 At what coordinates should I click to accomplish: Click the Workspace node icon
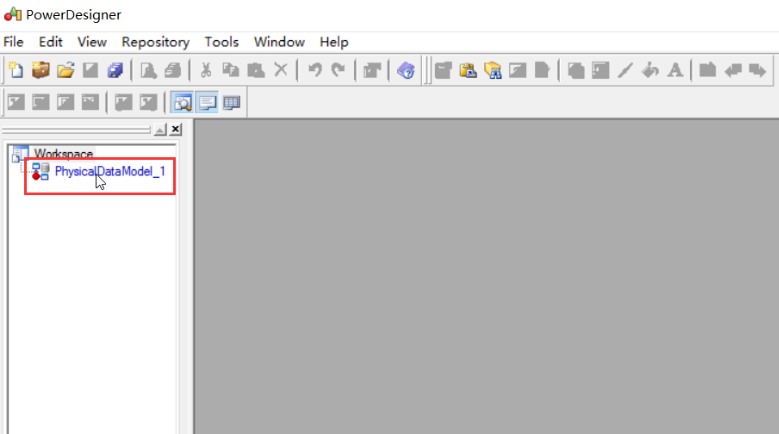(x=20, y=153)
